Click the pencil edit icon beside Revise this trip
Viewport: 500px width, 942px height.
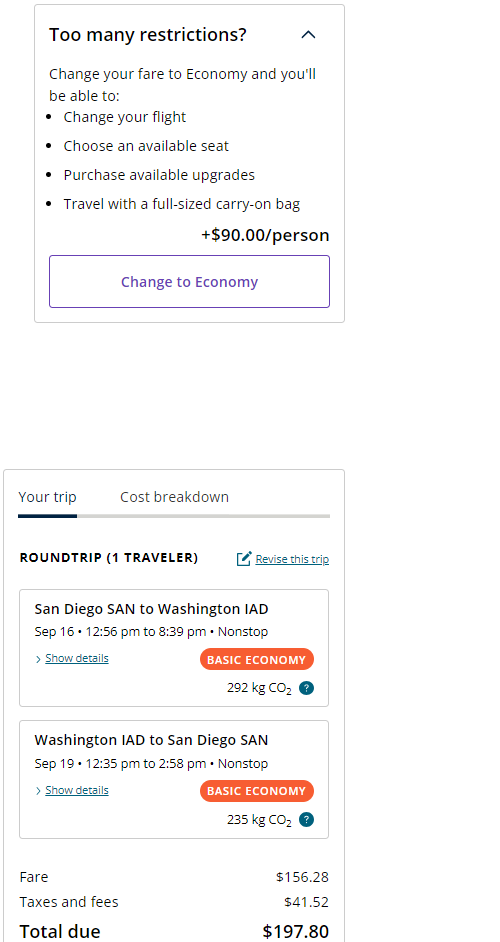(243, 559)
